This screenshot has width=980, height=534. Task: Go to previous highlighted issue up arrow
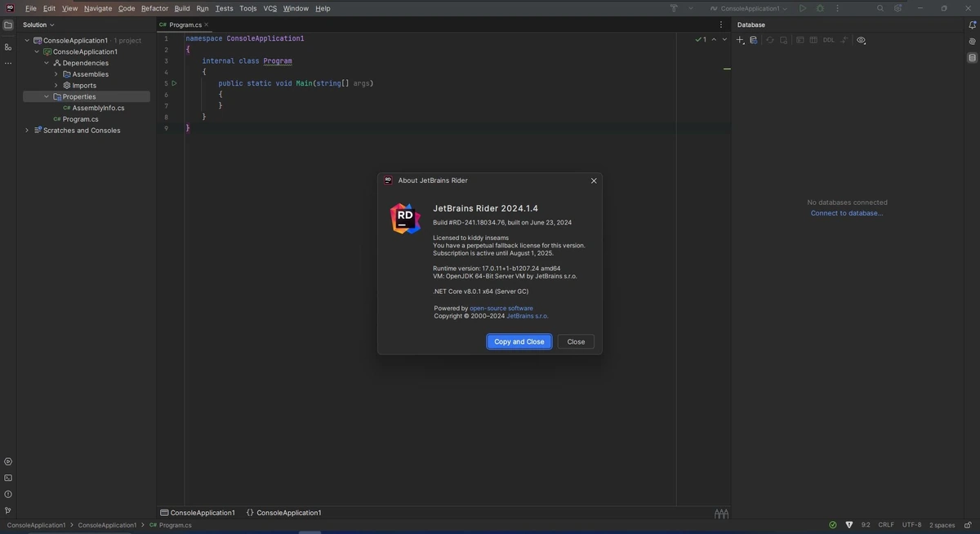click(714, 39)
